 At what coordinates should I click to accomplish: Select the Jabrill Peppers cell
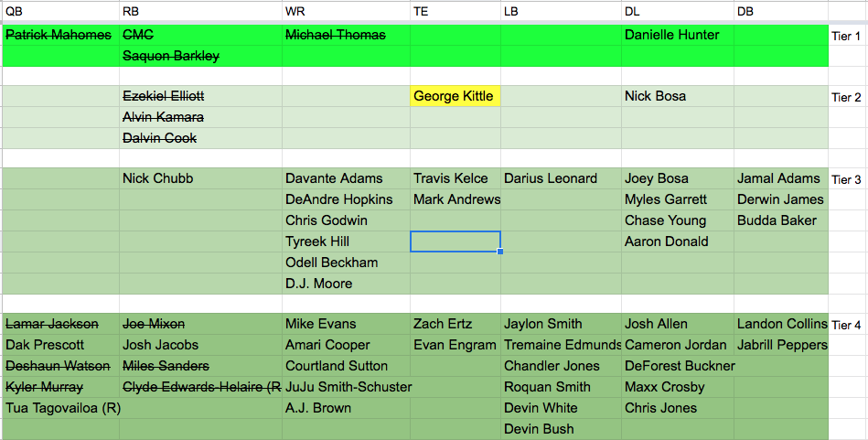click(x=781, y=346)
